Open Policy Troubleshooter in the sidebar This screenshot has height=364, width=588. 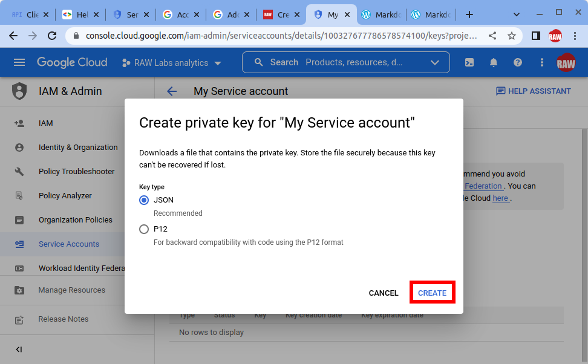coord(77,171)
